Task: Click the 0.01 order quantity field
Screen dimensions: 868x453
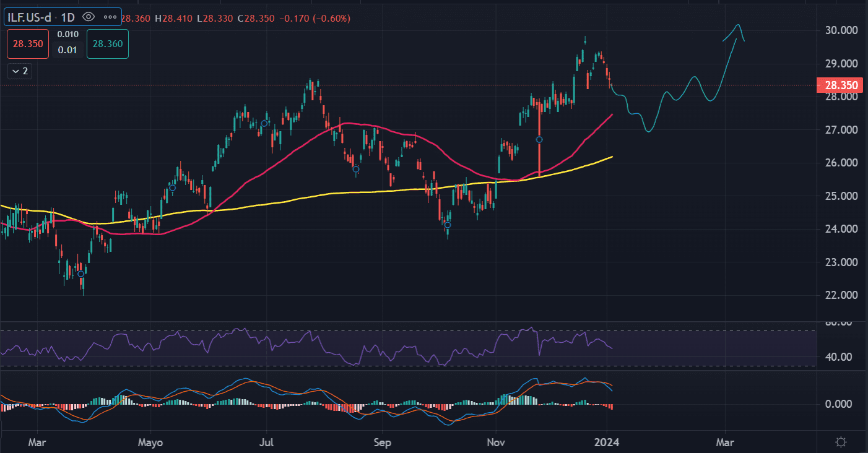Action: point(67,50)
